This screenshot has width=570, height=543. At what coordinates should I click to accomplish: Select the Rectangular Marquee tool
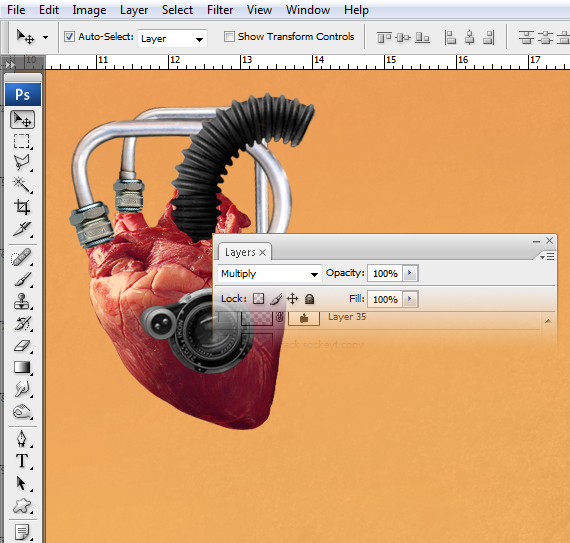[22, 141]
